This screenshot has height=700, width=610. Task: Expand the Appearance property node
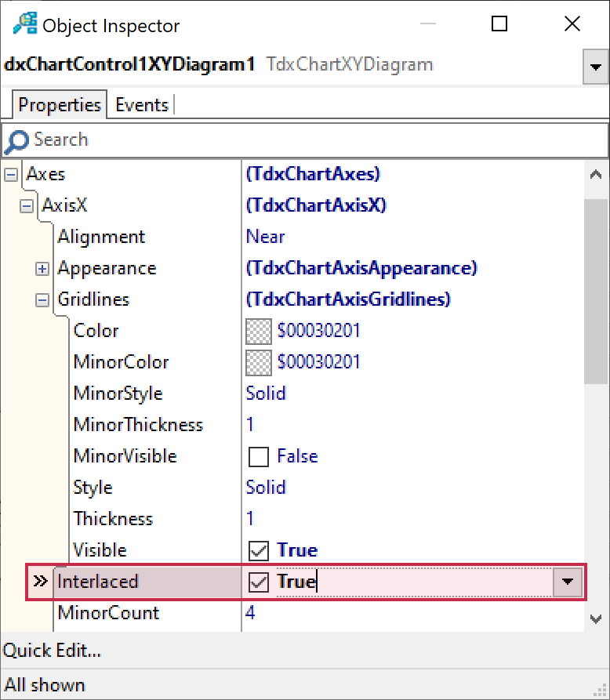(x=42, y=268)
